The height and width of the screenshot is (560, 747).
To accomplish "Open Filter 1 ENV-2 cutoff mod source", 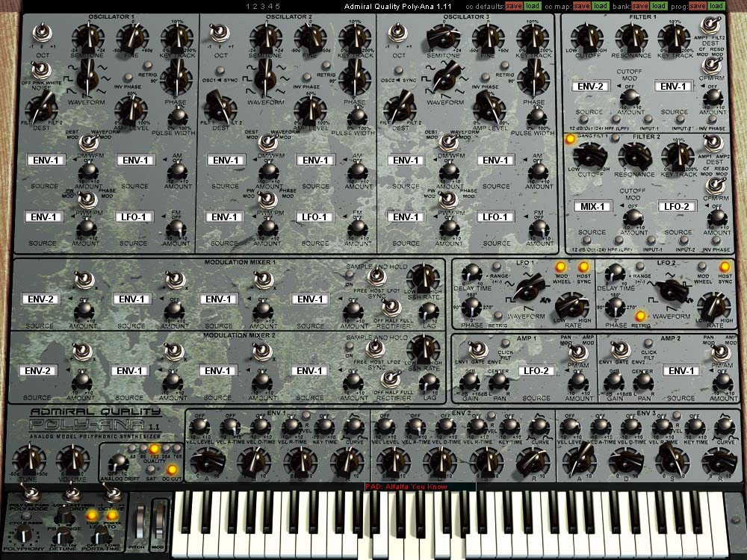I will point(590,86).
